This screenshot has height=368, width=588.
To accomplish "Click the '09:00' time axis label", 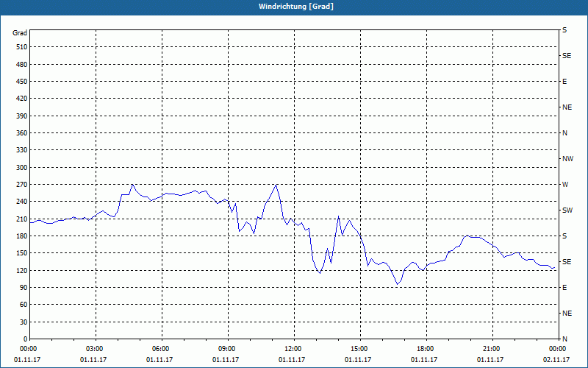I will (229, 349).
